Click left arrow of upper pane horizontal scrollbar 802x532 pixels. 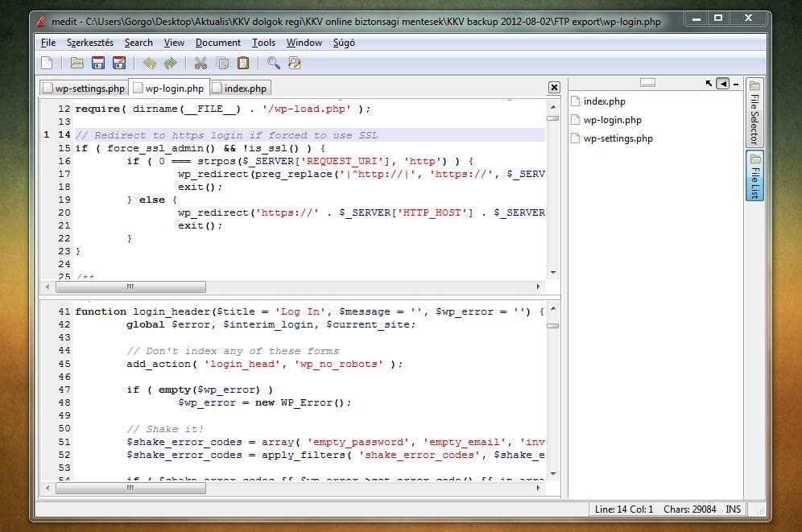tap(48, 287)
